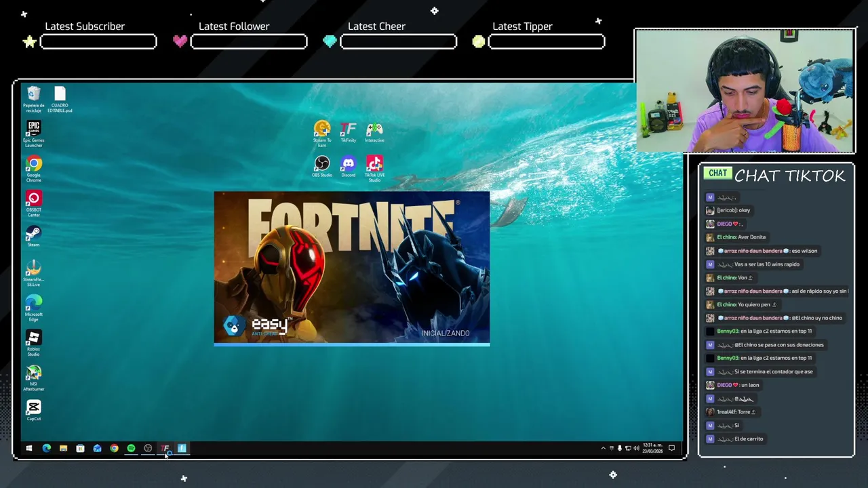Select the CapCut desktop shortcut
The height and width of the screenshot is (488, 868).
[x=33, y=411]
